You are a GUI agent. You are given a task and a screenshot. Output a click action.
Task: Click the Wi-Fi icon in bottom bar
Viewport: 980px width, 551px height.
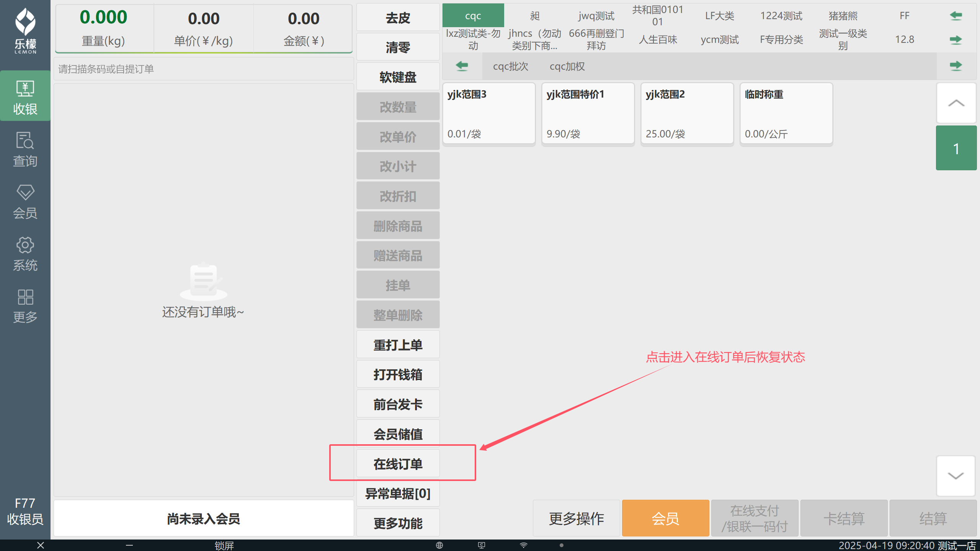point(524,545)
